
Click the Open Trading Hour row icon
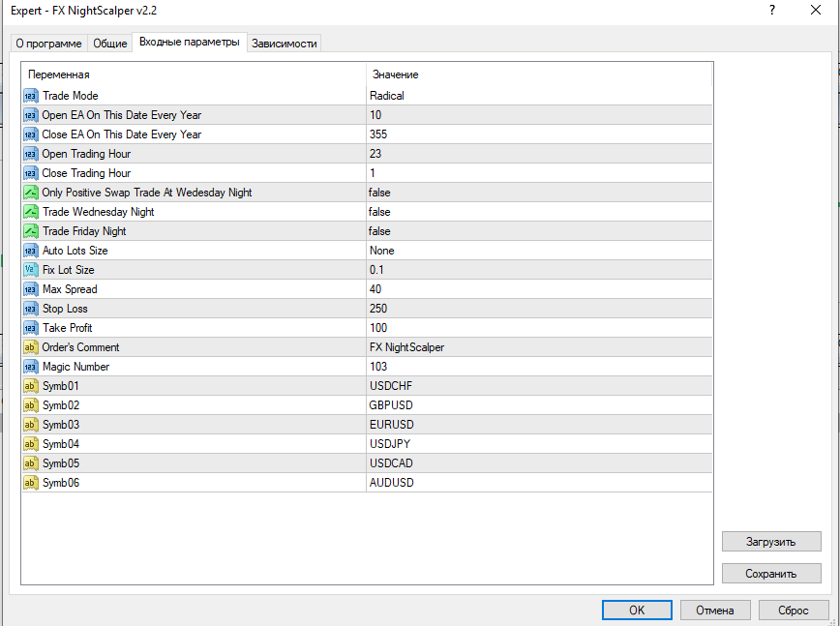point(31,154)
